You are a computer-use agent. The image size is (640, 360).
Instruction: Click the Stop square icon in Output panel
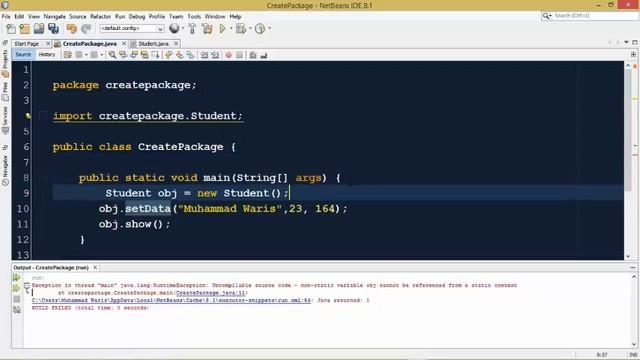click(x=16, y=299)
